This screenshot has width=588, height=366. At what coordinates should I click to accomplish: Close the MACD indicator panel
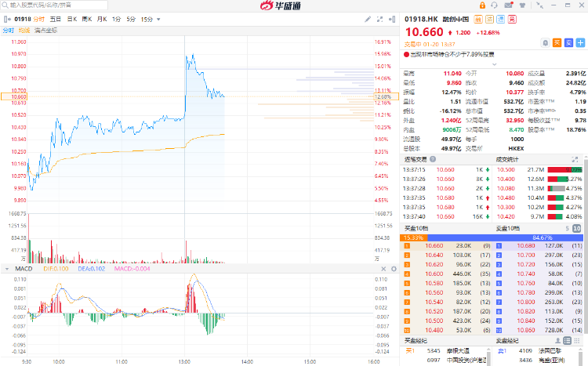[x=383, y=269]
